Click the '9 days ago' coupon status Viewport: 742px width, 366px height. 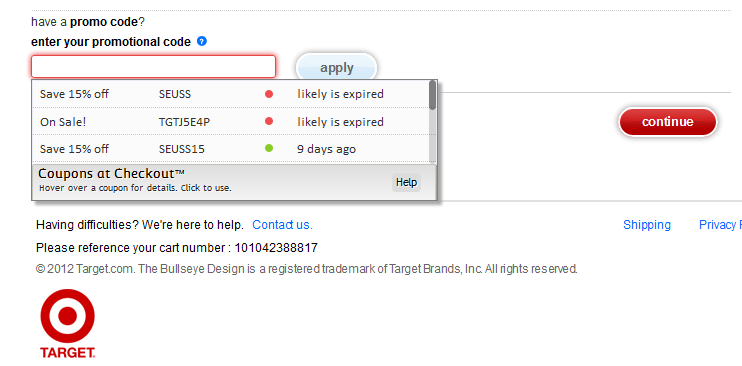coord(327,149)
